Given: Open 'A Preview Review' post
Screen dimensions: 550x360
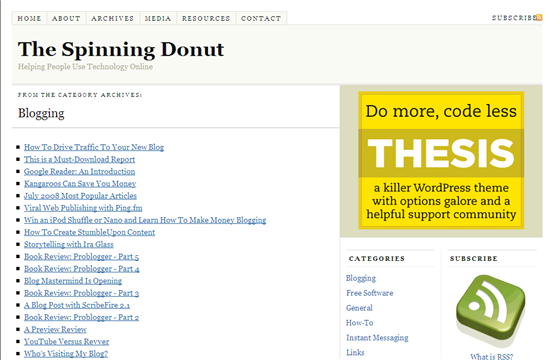Looking at the screenshot, I should (55, 329).
